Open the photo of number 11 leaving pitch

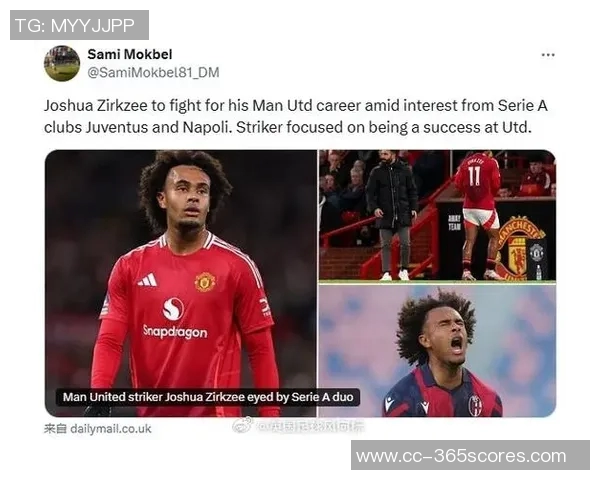tap(437, 215)
